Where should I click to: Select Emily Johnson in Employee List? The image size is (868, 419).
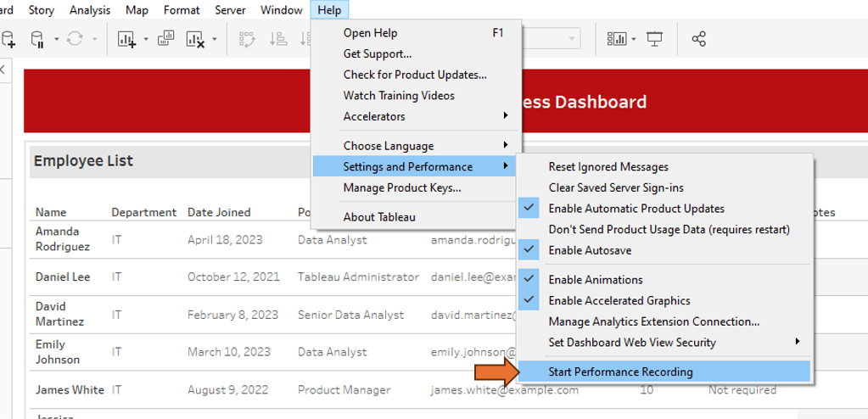coord(58,351)
